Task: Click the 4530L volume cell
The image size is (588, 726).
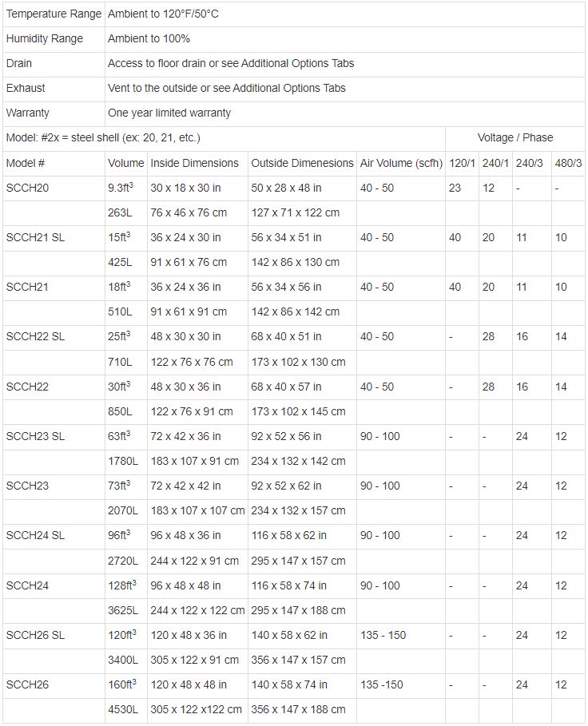Action: click(x=123, y=709)
